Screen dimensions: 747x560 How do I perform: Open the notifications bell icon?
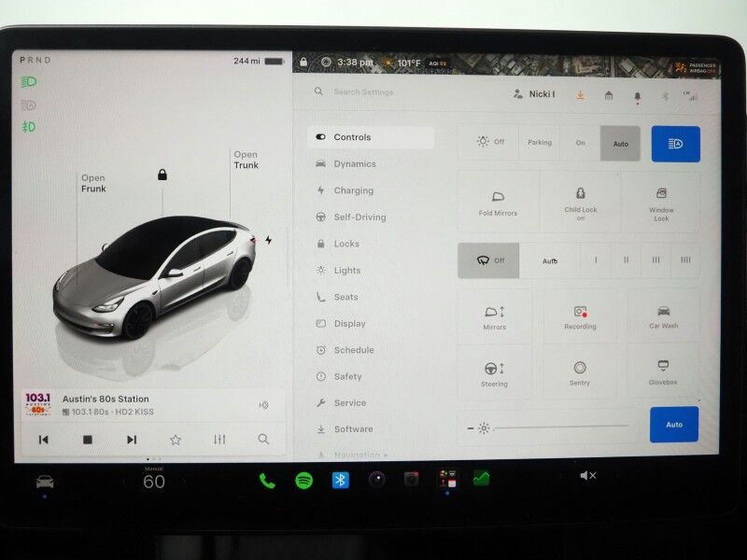pyautogui.click(x=638, y=97)
